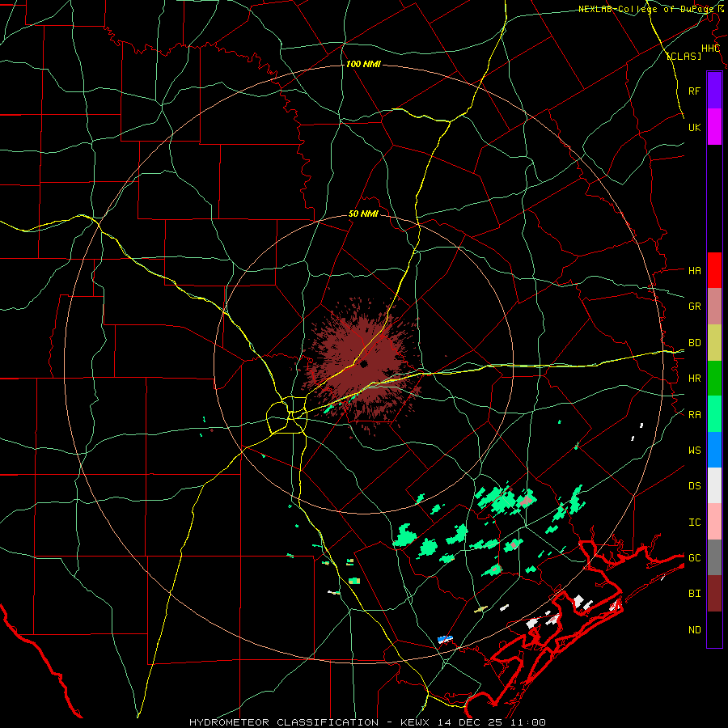Click the [CLAS] units label

pyautogui.click(x=684, y=57)
